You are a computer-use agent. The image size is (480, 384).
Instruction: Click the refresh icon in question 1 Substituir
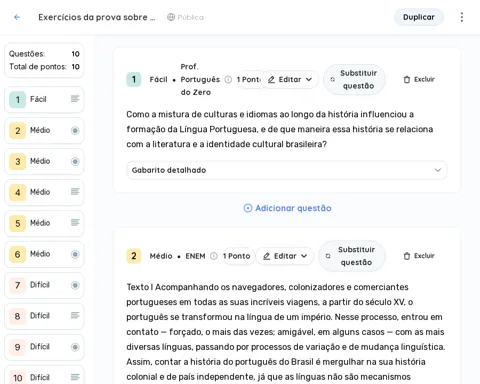click(x=332, y=79)
